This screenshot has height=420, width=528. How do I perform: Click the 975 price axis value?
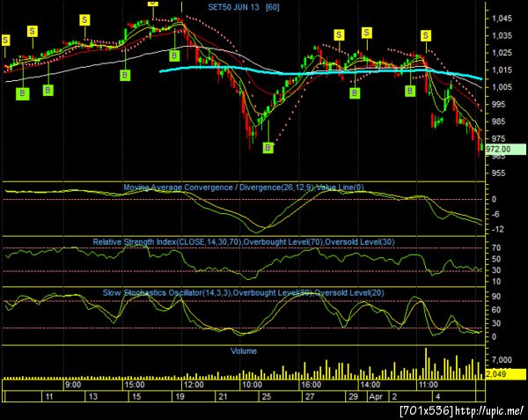(x=498, y=138)
